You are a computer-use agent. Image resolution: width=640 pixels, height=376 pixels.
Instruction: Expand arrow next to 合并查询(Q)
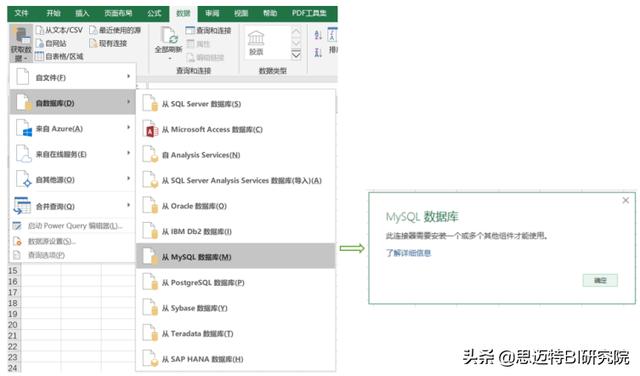pyautogui.click(x=128, y=205)
